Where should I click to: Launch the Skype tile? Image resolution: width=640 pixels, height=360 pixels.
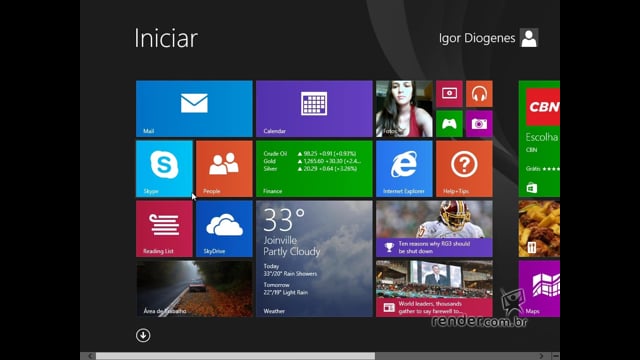164,169
